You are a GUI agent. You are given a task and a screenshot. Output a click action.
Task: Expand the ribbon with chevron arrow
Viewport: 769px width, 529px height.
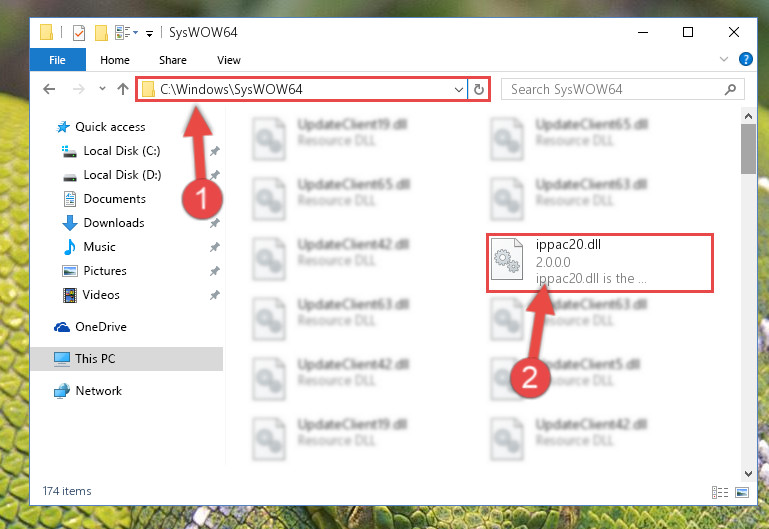coord(723,59)
